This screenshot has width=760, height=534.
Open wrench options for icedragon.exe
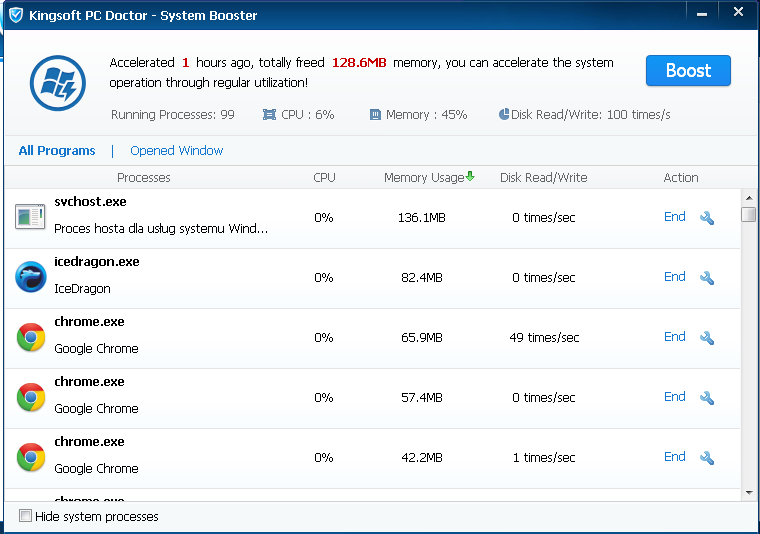tap(707, 278)
